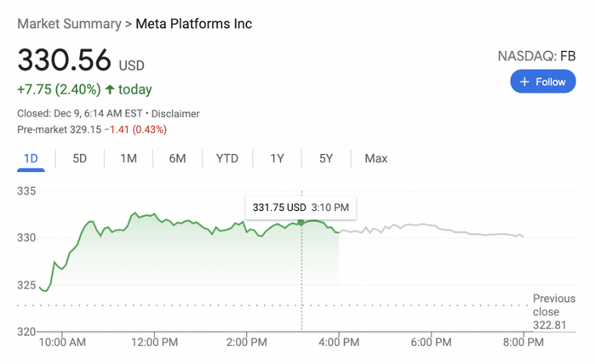Select the 1D range tab
Viewport: 596px width, 364px height.
pos(31,158)
